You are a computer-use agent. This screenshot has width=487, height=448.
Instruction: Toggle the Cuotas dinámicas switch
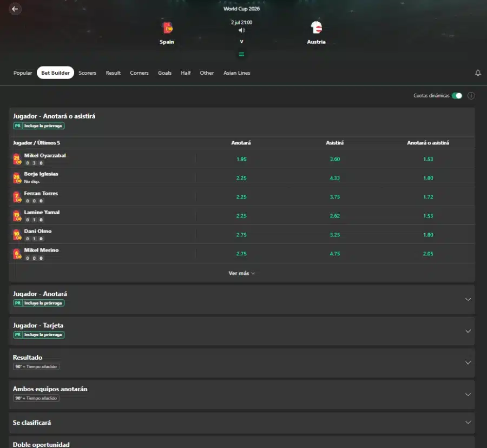pos(457,96)
